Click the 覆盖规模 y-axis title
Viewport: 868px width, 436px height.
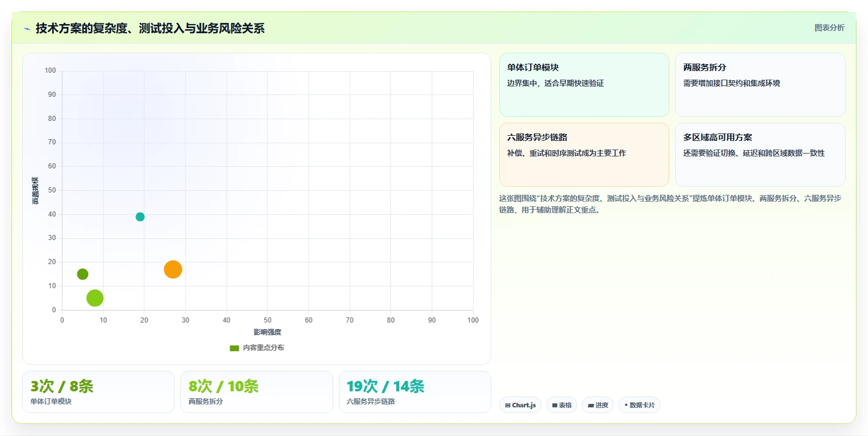click(35, 191)
